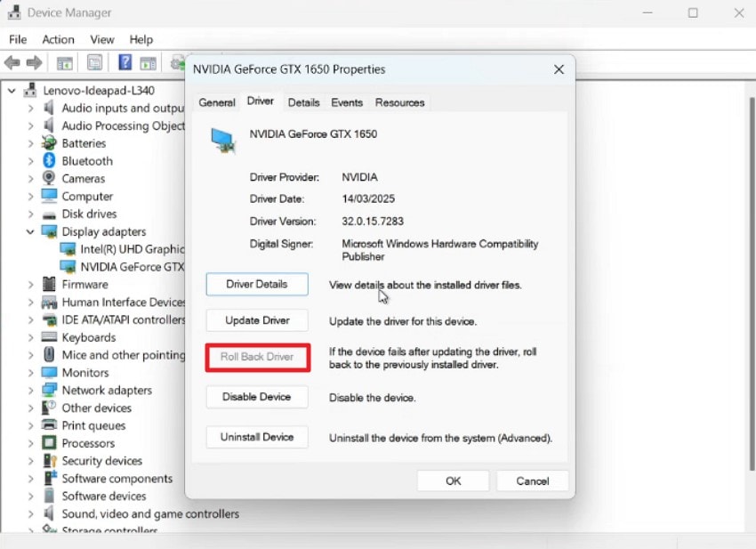Expand the Monitors category chevron
Image resolution: width=756 pixels, height=549 pixels.
[x=31, y=373]
